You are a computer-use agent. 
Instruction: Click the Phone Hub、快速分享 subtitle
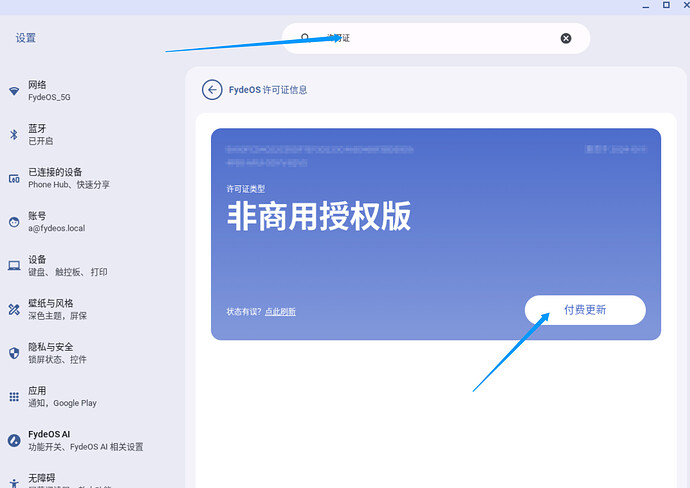[x=69, y=185]
